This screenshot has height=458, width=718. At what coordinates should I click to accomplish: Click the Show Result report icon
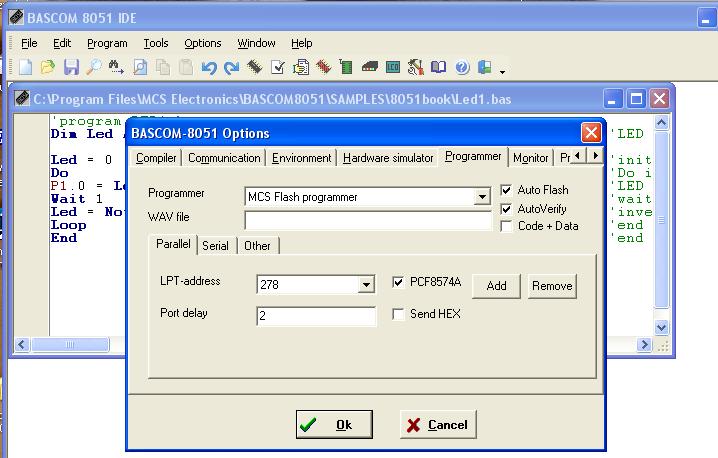click(x=301, y=67)
